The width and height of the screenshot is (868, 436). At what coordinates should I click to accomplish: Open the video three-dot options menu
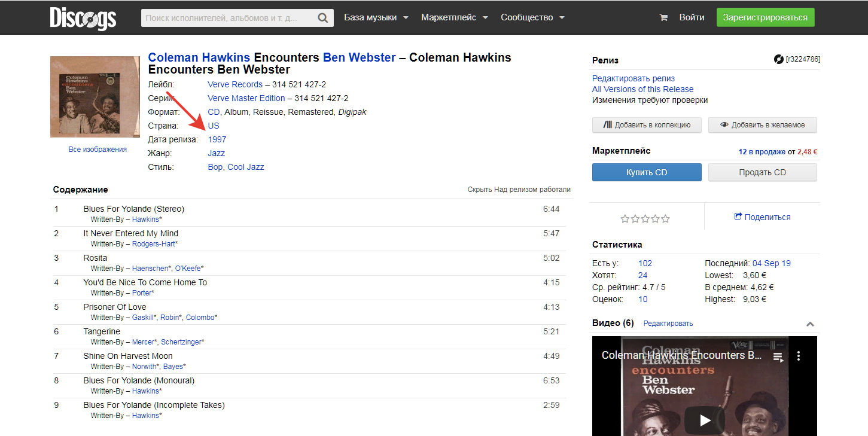(798, 356)
